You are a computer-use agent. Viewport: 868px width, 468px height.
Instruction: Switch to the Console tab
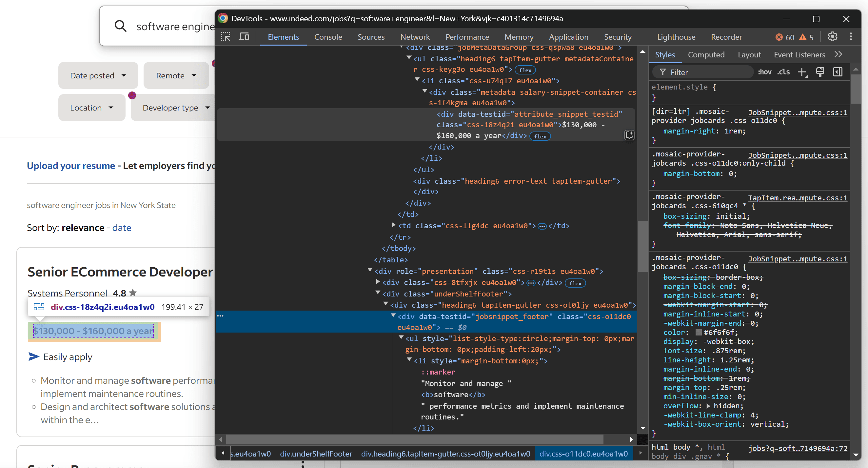(328, 37)
